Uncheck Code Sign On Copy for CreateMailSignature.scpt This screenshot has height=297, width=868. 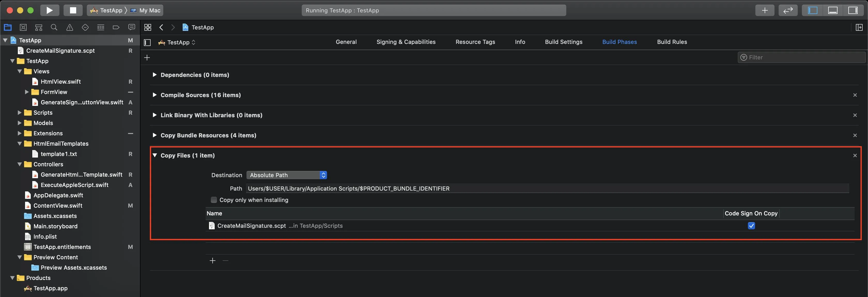coord(751,226)
